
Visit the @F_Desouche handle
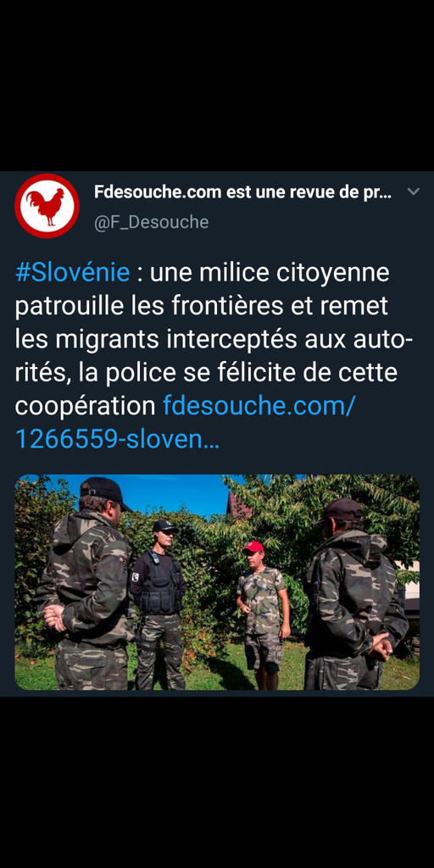pos(151,222)
